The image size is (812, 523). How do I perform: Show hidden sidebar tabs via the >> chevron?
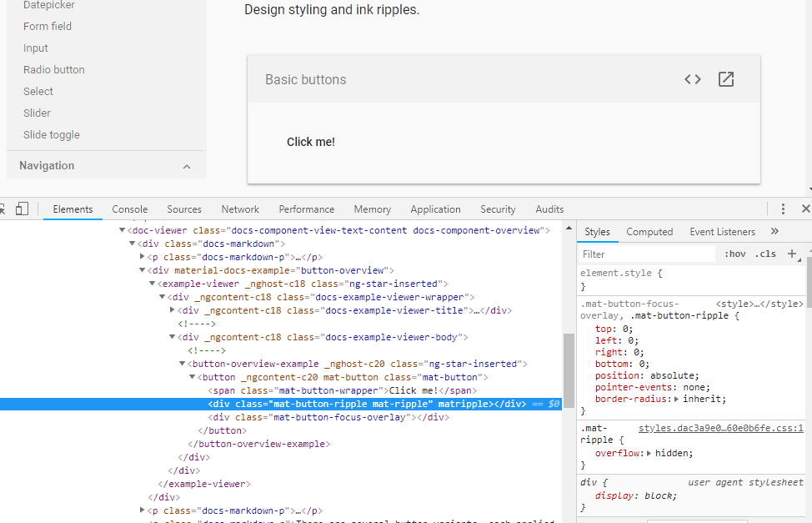774,231
